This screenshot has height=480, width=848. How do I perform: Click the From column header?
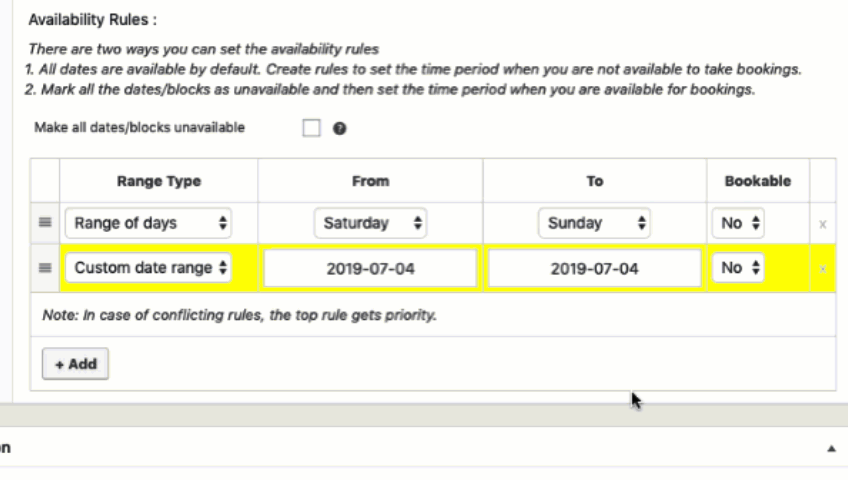(x=371, y=181)
